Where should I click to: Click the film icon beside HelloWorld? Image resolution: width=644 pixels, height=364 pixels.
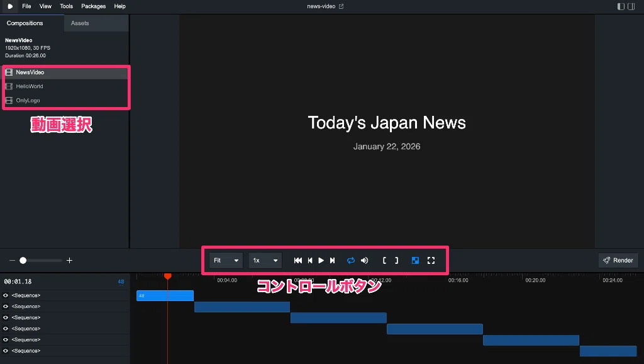point(9,86)
